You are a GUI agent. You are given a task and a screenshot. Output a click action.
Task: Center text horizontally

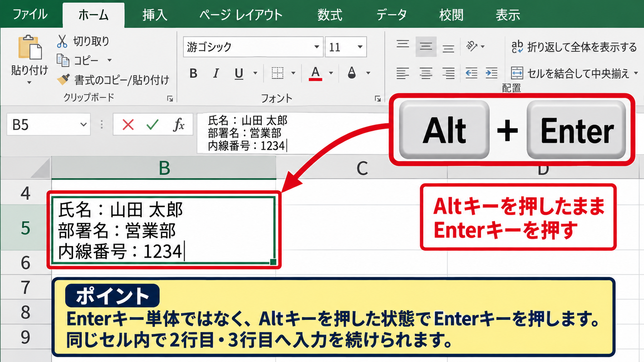(426, 73)
